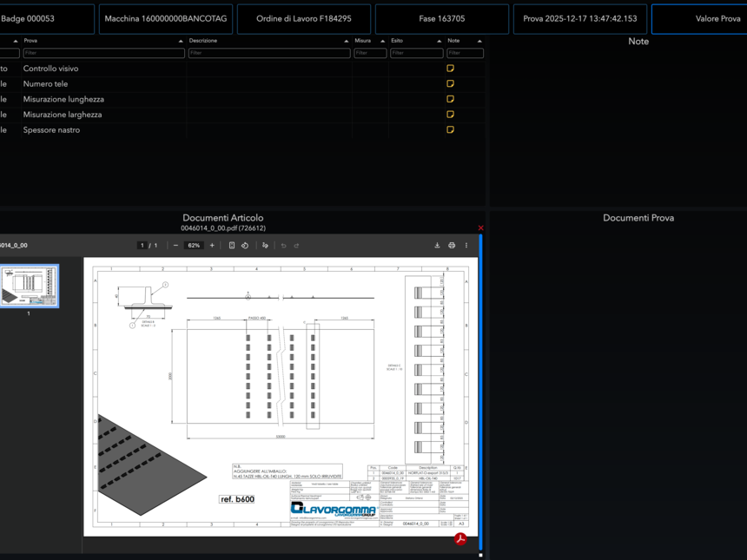
Task: Zoom in on the PDF
Action: [x=212, y=246]
